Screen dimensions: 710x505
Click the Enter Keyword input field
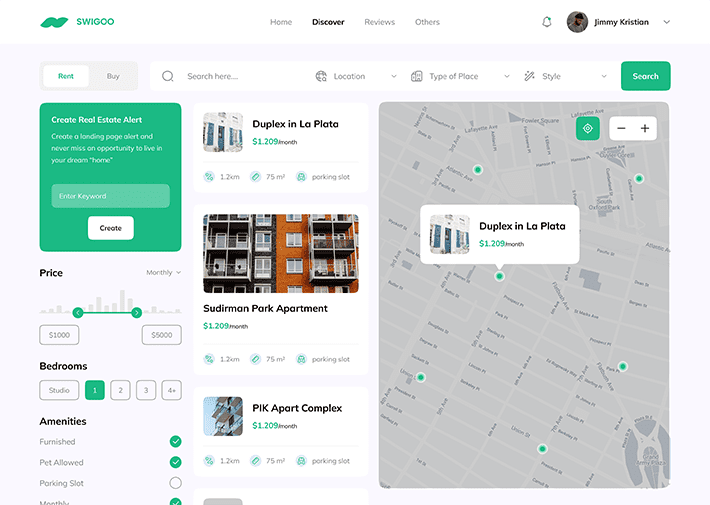click(x=110, y=196)
